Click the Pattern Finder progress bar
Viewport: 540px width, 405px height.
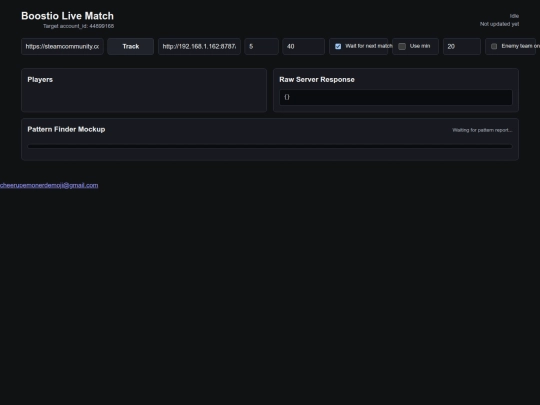pyautogui.click(x=270, y=146)
